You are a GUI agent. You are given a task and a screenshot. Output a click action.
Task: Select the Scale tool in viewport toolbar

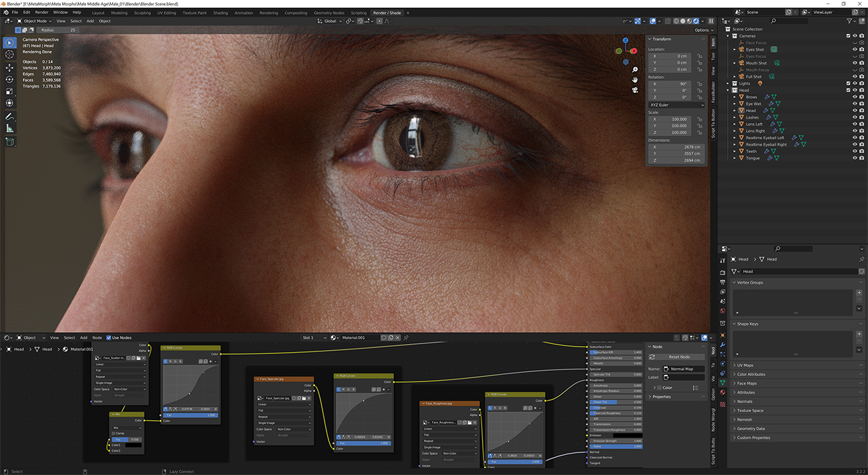coord(9,92)
